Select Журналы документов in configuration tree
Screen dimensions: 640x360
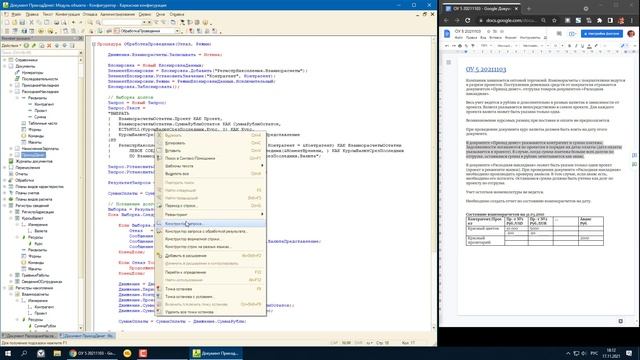pyautogui.click(x=34, y=161)
